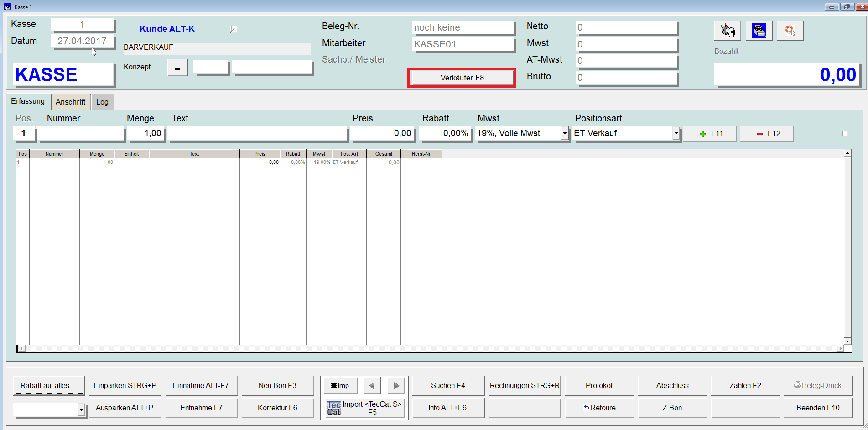Viewport: 868px width, 430px height.
Task: Switch to the Erfassung tab
Action: (x=28, y=101)
